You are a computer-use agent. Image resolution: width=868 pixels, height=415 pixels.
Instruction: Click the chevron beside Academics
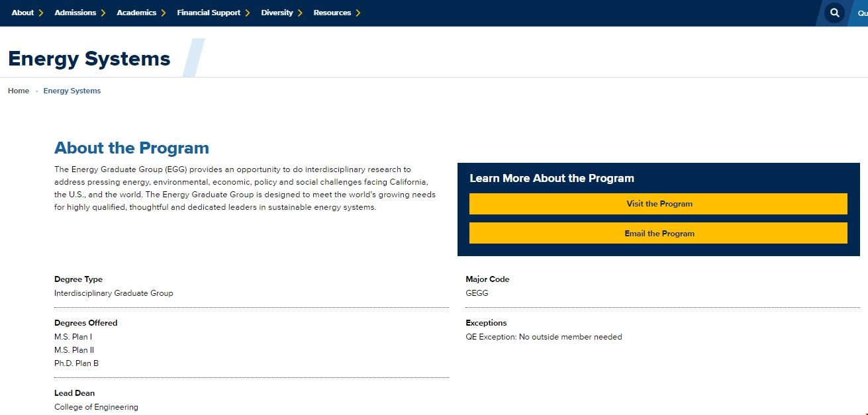[x=164, y=13]
